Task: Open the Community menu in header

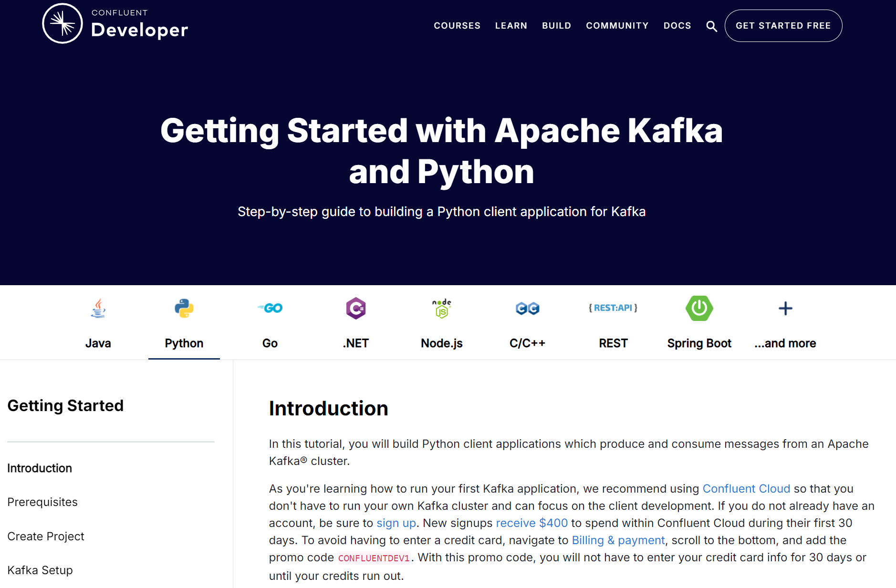Action: [617, 26]
